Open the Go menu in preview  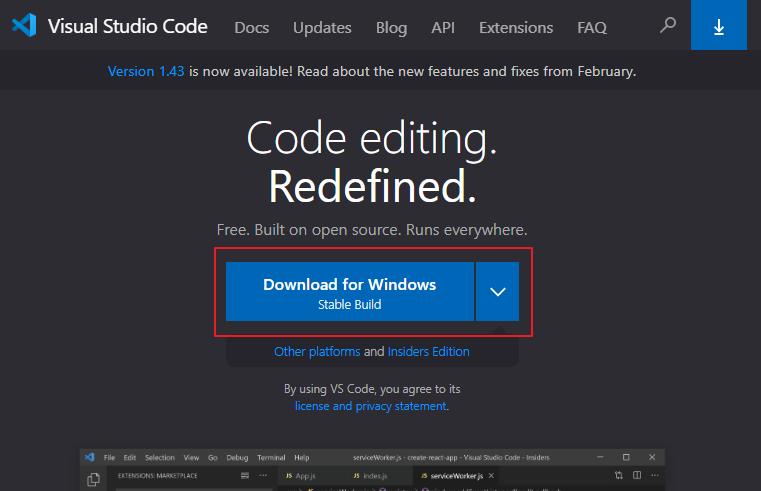[x=213, y=458]
